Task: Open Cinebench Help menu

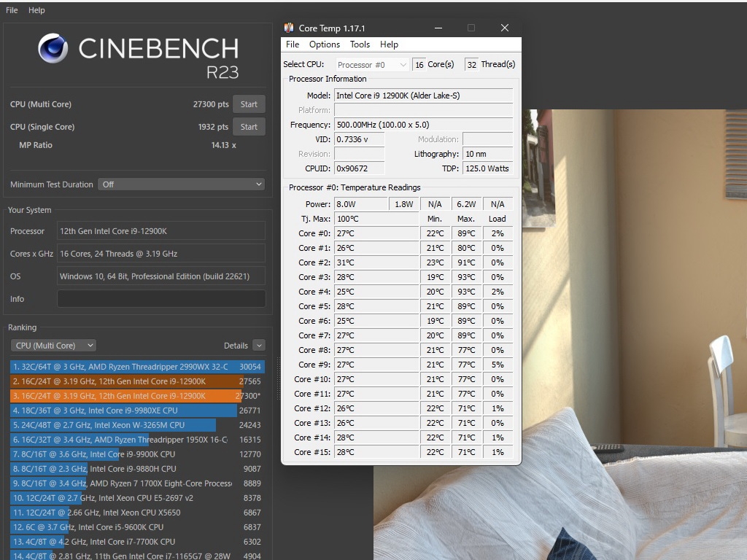Action: [36, 10]
